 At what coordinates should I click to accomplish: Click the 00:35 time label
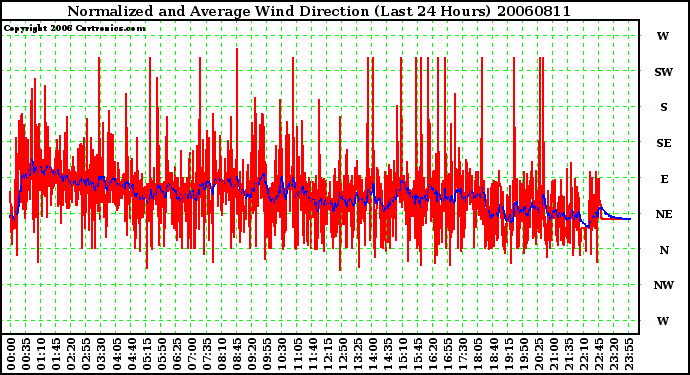[x=26, y=354]
